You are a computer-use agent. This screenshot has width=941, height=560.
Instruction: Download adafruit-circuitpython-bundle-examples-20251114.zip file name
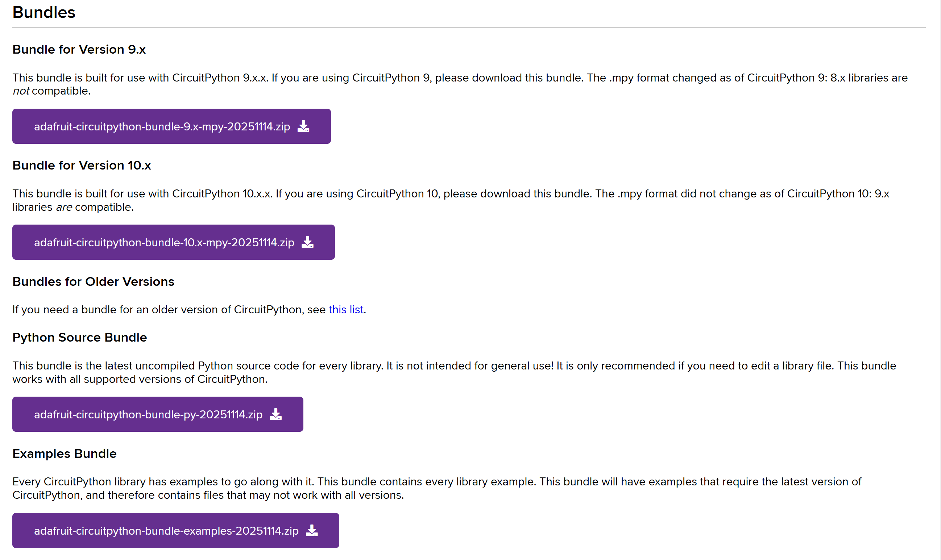pyautogui.click(x=166, y=531)
